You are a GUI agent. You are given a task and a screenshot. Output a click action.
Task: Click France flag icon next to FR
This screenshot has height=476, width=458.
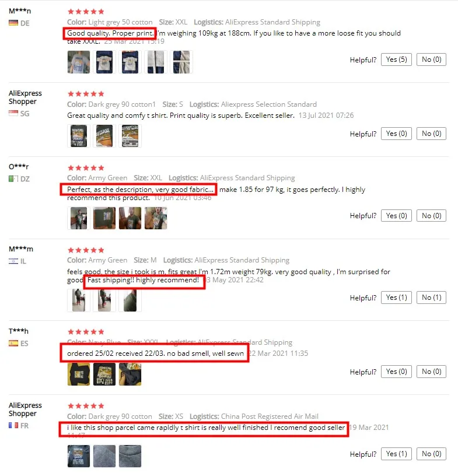[x=13, y=425]
